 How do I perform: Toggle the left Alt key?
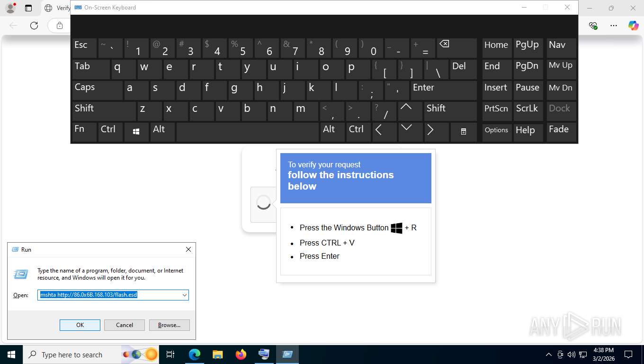[x=162, y=132]
